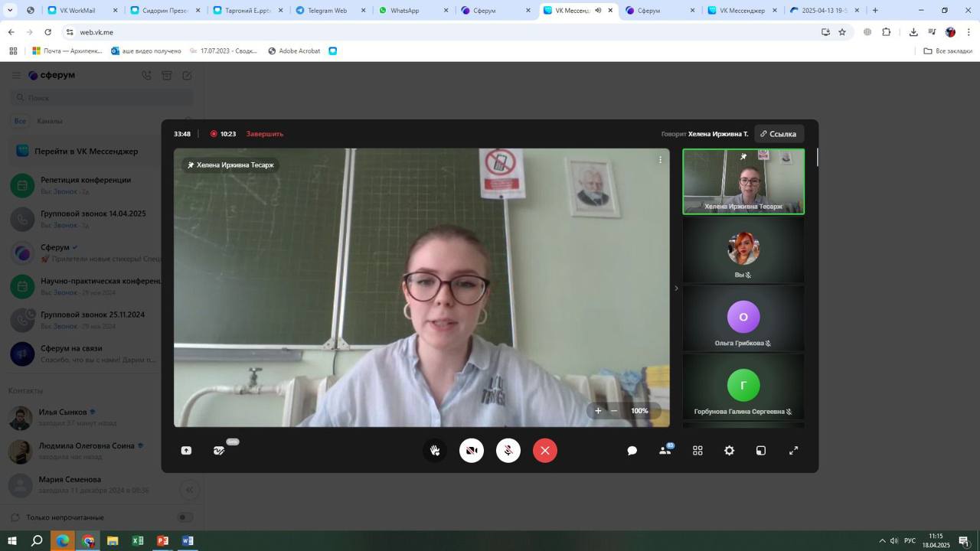
Task: Enter fullscreen call mode
Action: click(794, 451)
